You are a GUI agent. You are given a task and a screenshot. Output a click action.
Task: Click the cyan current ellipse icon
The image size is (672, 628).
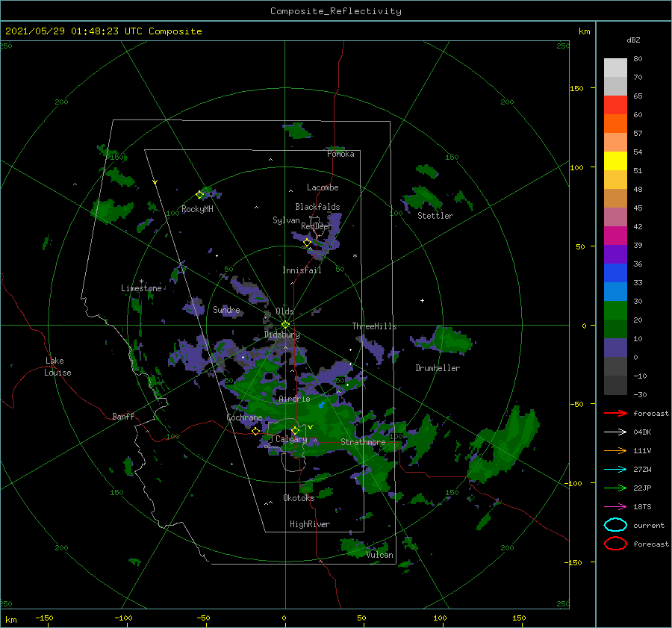coord(615,525)
